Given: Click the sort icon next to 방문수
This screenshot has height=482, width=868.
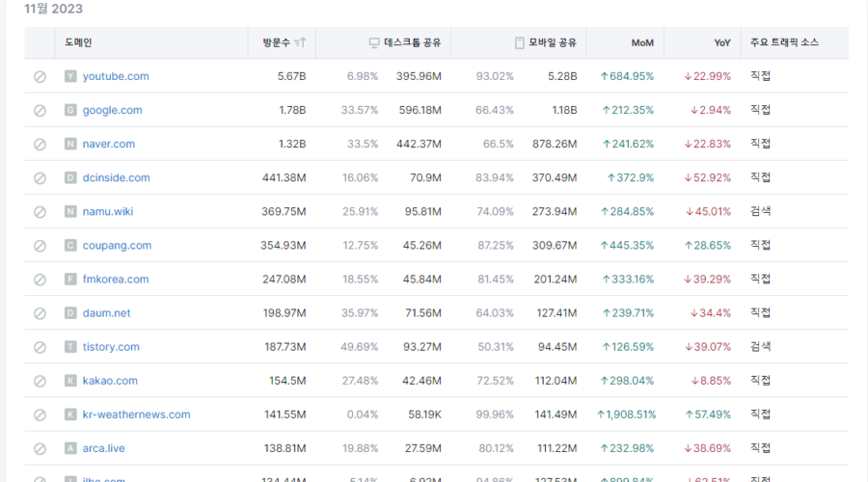Looking at the screenshot, I should (300, 42).
